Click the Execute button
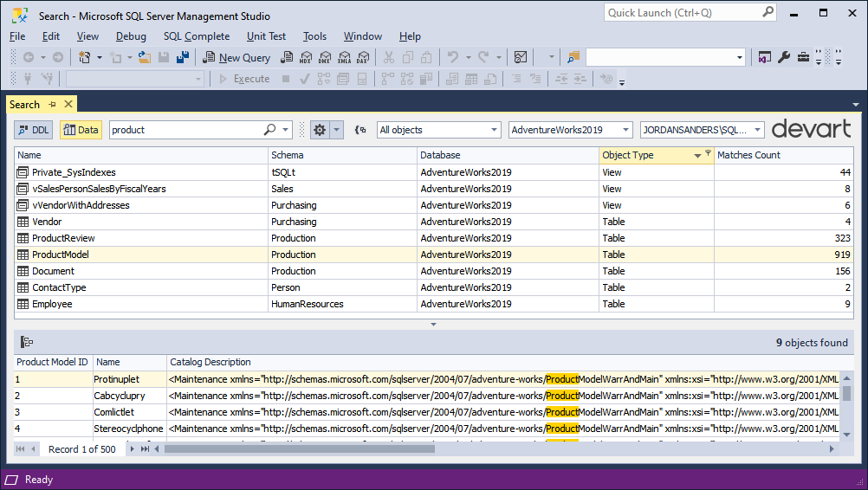The image size is (868, 490). [244, 79]
